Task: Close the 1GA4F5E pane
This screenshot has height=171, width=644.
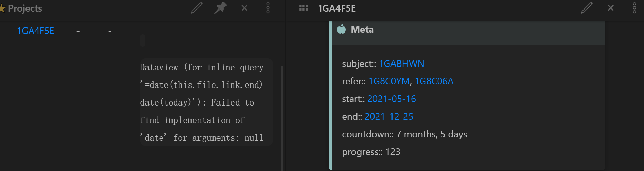Action: 611,8
